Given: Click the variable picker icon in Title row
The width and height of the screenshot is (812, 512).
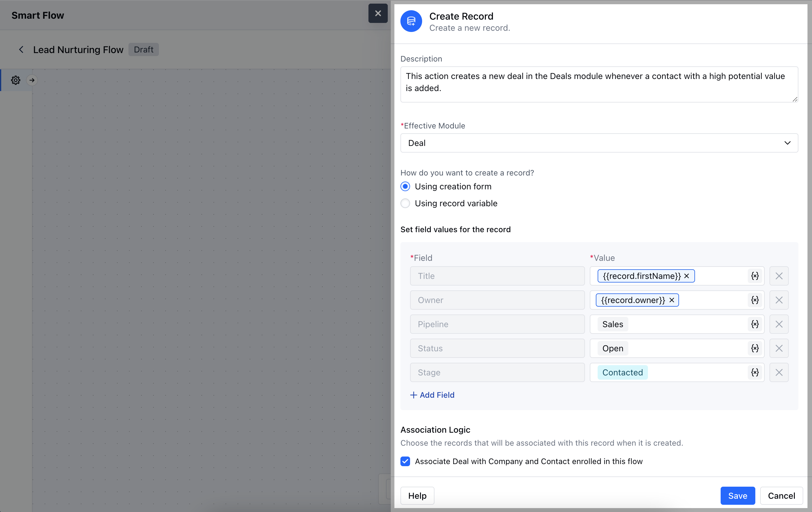Looking at the screenshot, I should tap(755, 276).
